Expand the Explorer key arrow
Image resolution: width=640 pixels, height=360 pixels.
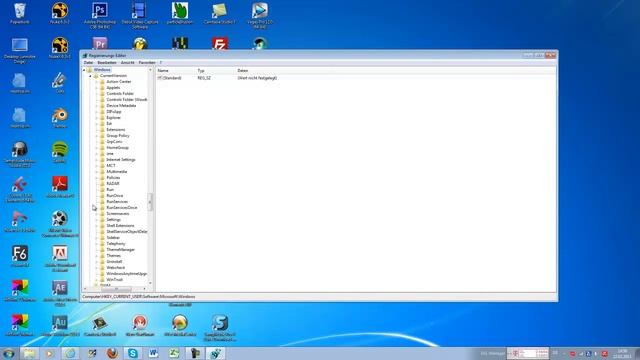(97, 118)
